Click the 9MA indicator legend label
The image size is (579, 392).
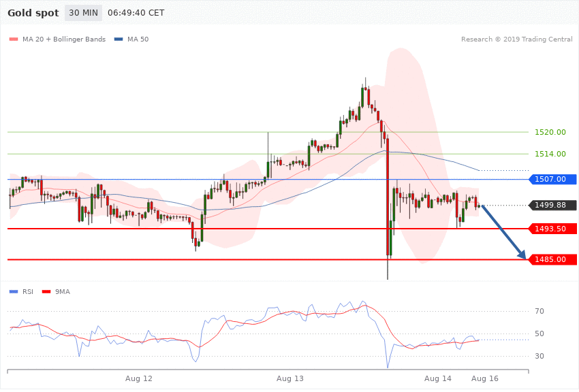[63, 292]
